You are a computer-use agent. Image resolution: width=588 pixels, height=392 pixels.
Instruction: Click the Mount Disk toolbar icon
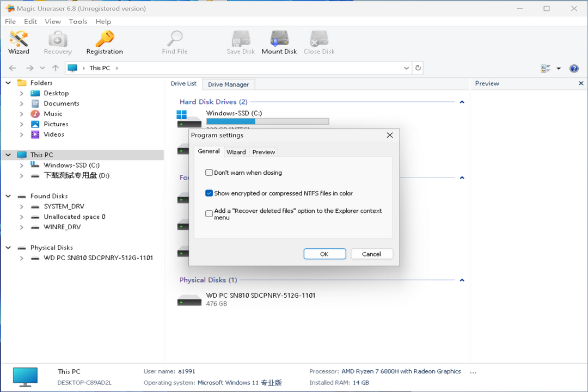[x=279, y=42]
